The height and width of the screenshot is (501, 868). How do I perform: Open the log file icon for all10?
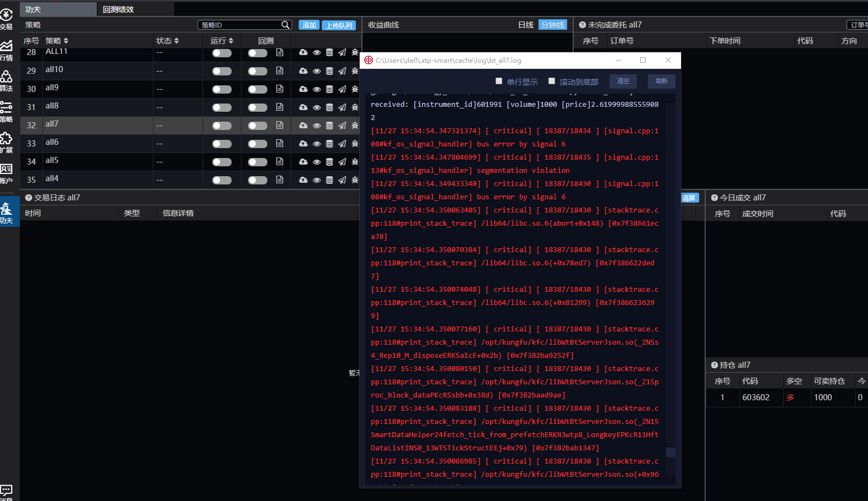279,70
